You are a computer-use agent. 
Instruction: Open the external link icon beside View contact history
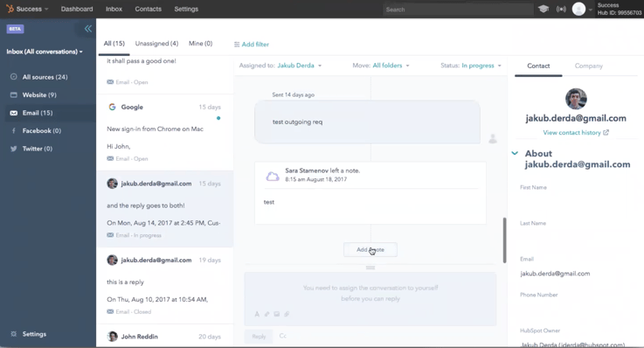point(606,132)
